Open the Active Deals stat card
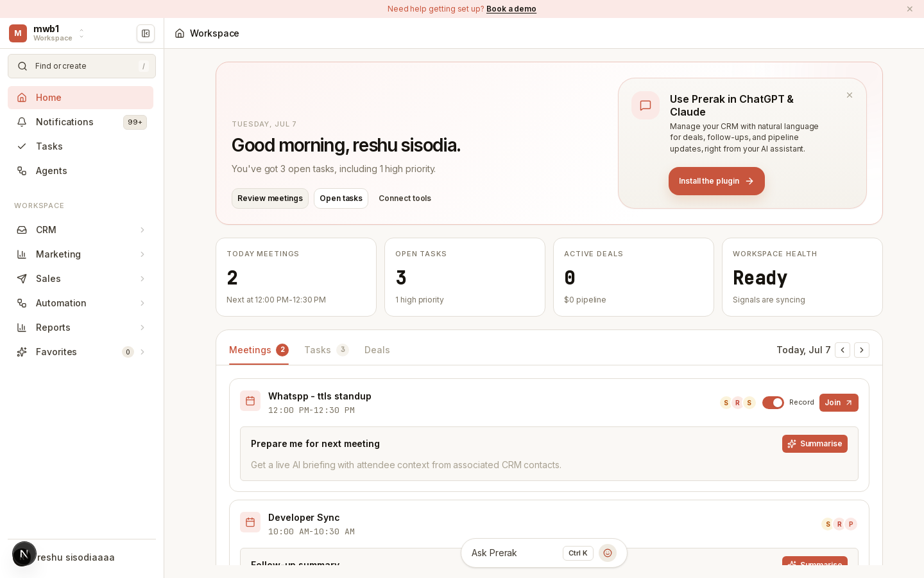 tap(633, 277)
